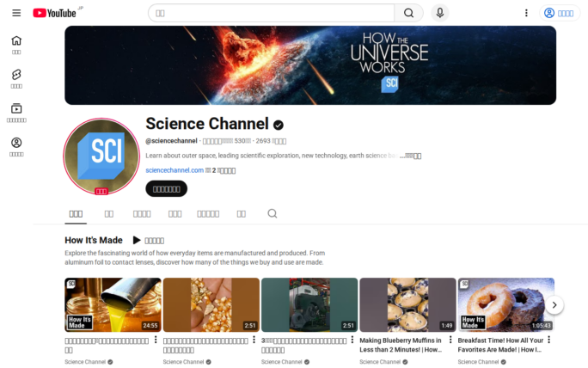Select the underlined first channel tab
Viewport: 588px width, 368px height.
pos(76,213)
